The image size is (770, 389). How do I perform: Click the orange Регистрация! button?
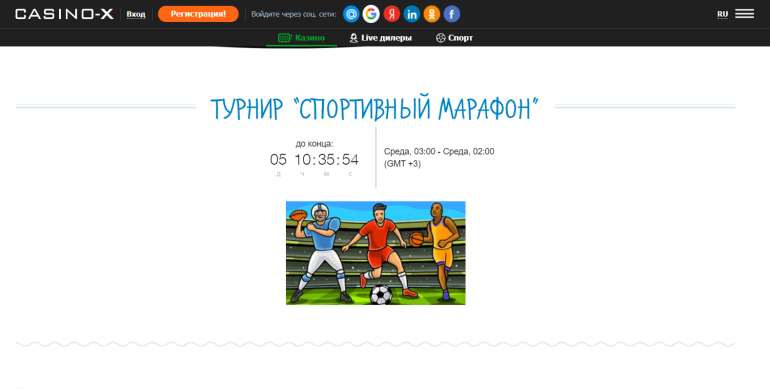[198, 14]
